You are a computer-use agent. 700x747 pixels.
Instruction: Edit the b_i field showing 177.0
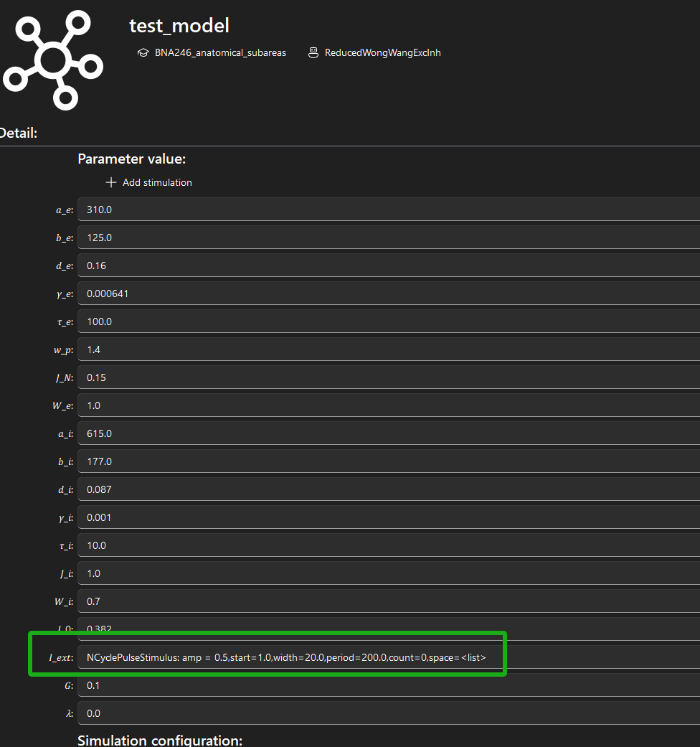[x=389, y=461]
